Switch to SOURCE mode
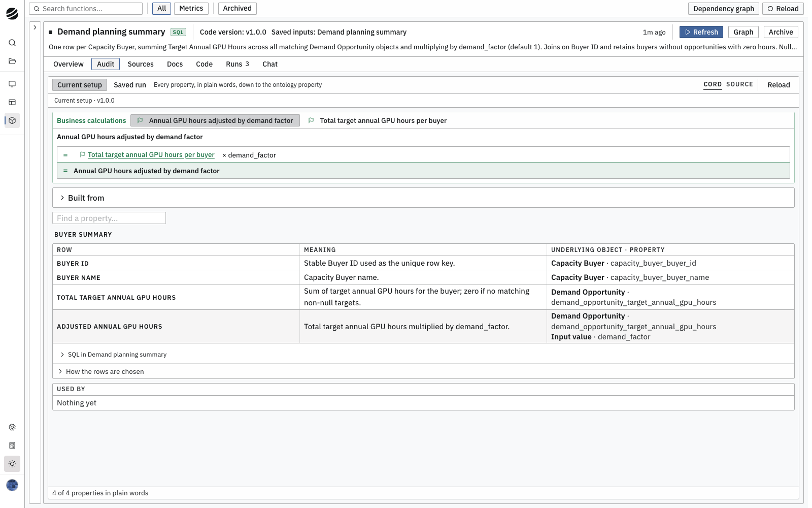The width and height of the screenshot is (812, 508). coord(739,84)
